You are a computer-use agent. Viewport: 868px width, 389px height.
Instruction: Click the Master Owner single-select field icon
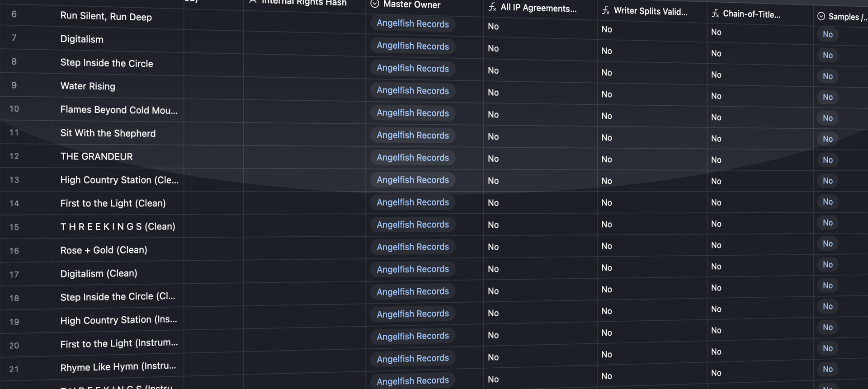point(375,4)
